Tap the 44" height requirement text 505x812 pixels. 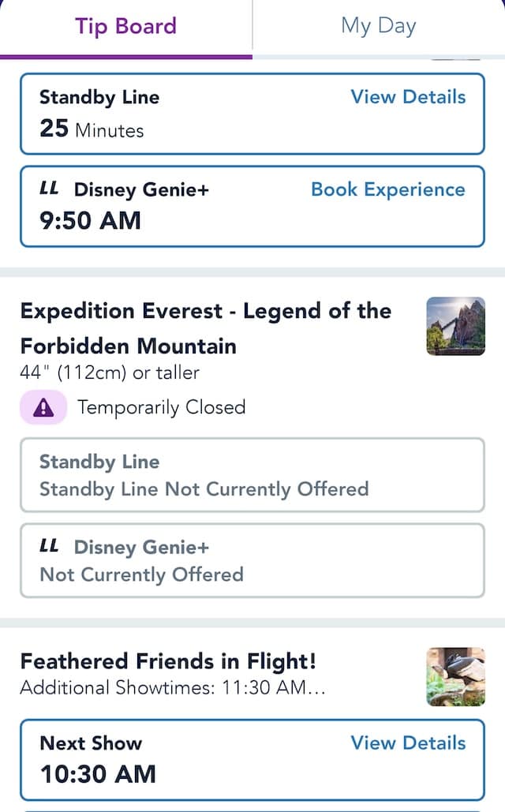[x=110, y=372]
